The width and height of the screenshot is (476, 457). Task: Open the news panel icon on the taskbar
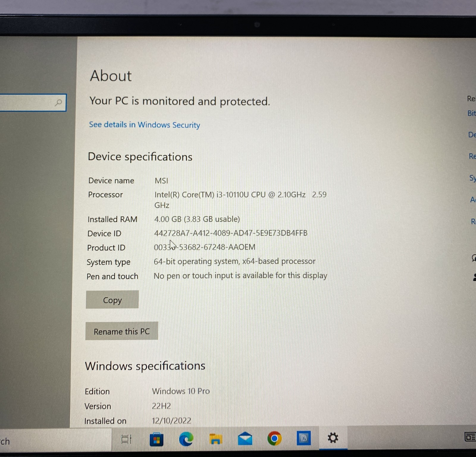click(470, 437)
